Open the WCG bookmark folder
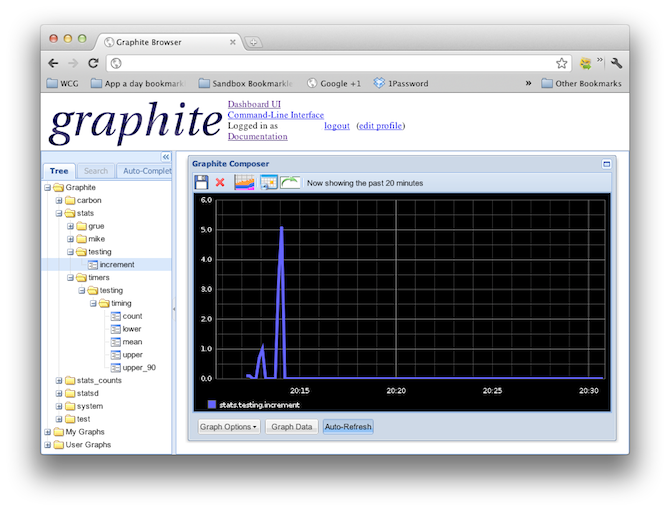670x511 pixels. tap(62, 83)
